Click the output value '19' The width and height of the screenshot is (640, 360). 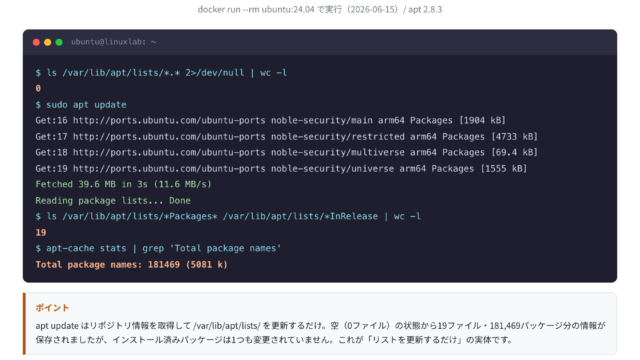coord(41,233)
